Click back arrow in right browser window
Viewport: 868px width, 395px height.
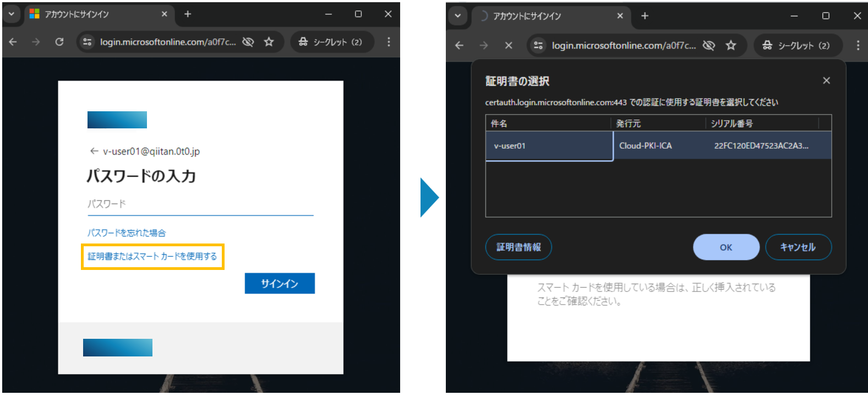pos(459,45)
